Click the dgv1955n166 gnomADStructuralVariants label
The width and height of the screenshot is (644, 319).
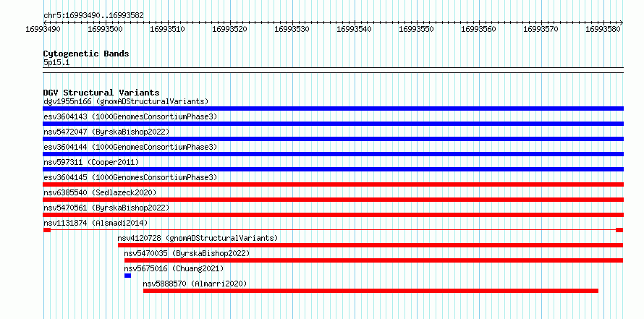coord(126,101)
